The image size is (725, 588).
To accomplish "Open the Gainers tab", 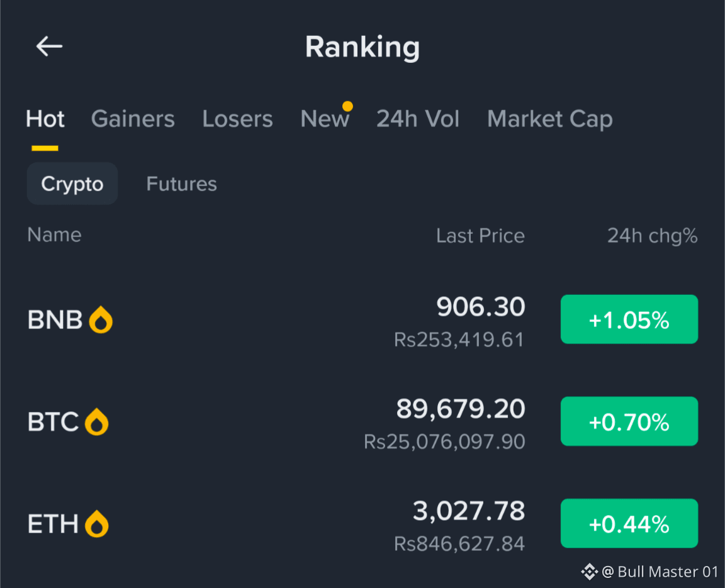I will tap(133, 118).
